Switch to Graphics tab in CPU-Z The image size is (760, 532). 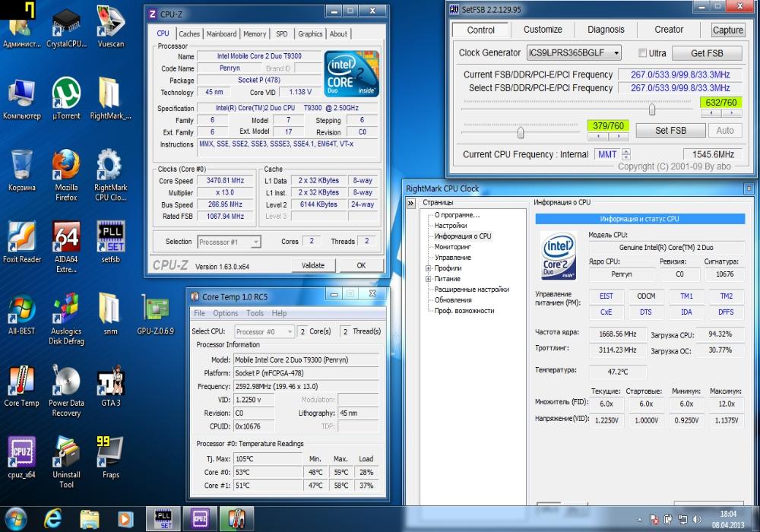[x=310, y=34]
